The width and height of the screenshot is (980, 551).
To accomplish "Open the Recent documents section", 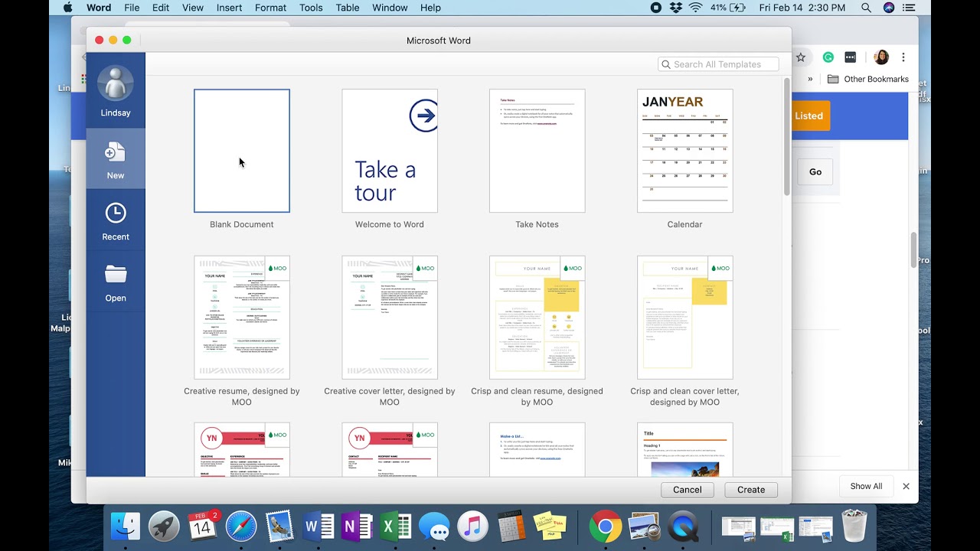I will pyautogui.click(x=116, y=221).
